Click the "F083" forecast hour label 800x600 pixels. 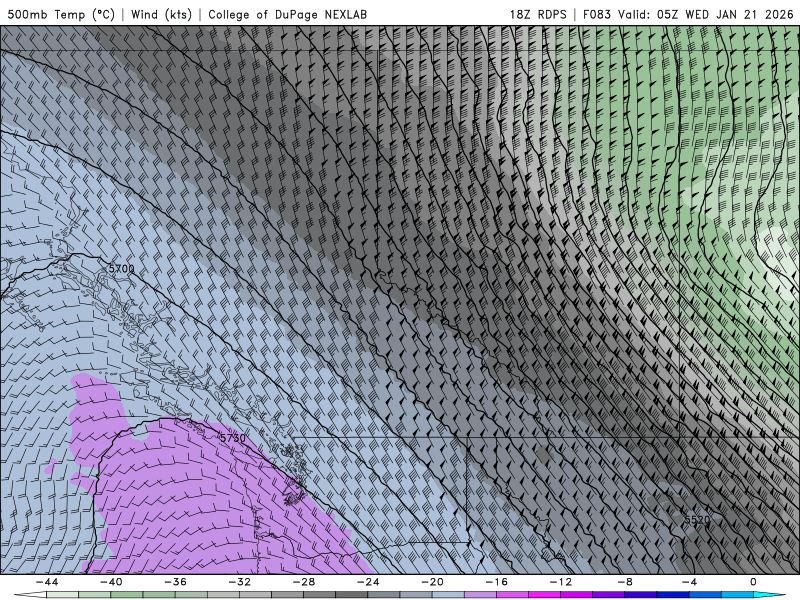pyautogui.click(x=596, y=15)
